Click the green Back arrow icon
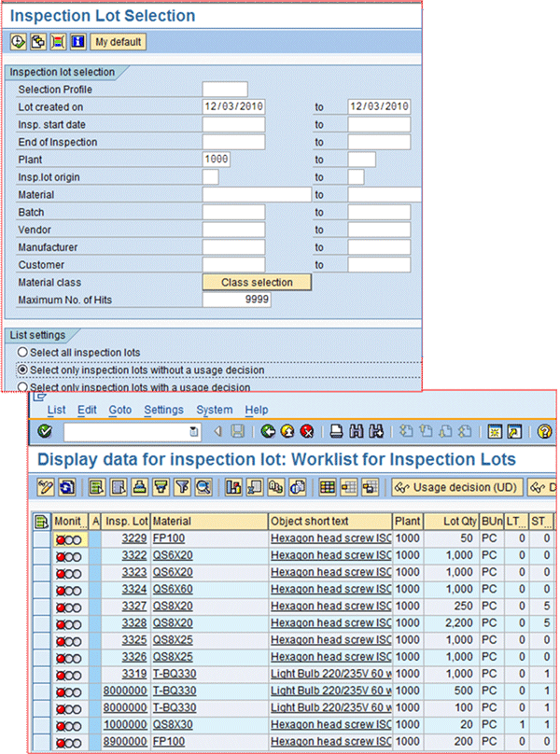This screenshot has height=754, width=560. tap(268, 431)
